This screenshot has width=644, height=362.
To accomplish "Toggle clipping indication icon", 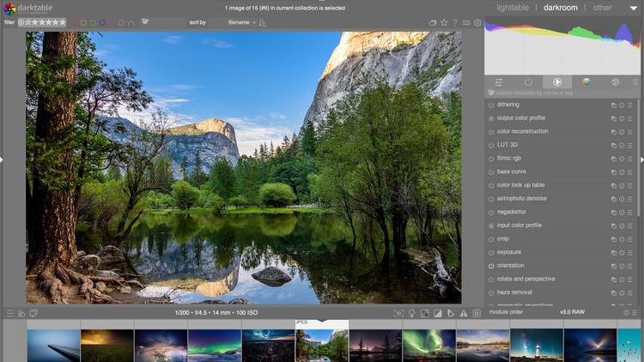I will tap(438, 314).
